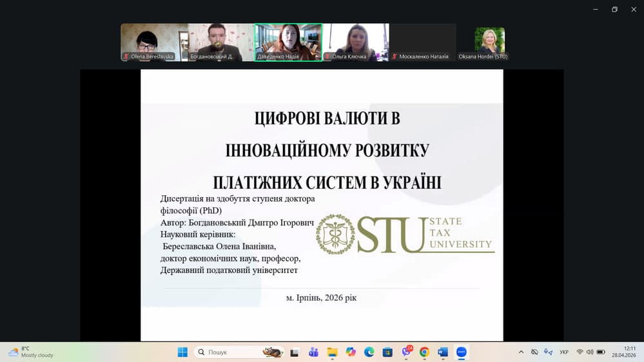This screenshot has width=644, height=362.
Task: Launch Microsoft Edge from the taskbar
Action: pos(369,352)
